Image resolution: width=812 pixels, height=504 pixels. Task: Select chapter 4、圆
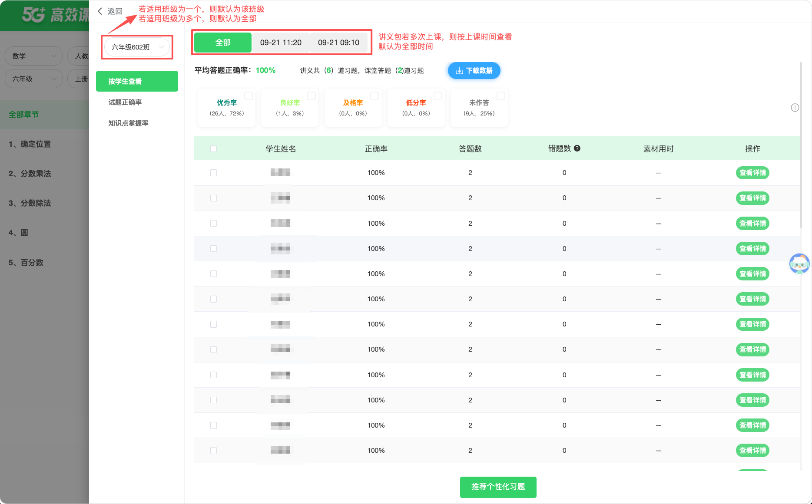44,233
